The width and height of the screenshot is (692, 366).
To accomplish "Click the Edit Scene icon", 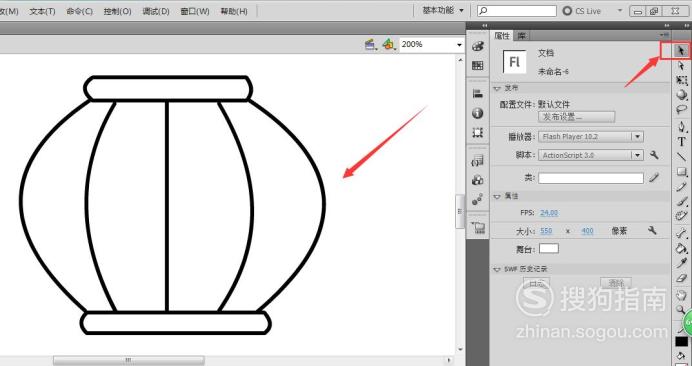I will [x=371, y=44].
